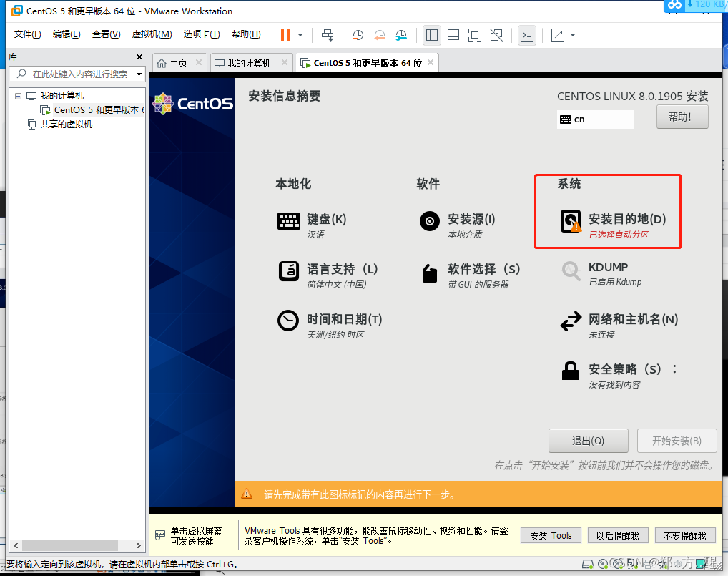Click the full screen mode toolbar icon
This screenshot has height=576, width=728.
click(x=475, y=34)
